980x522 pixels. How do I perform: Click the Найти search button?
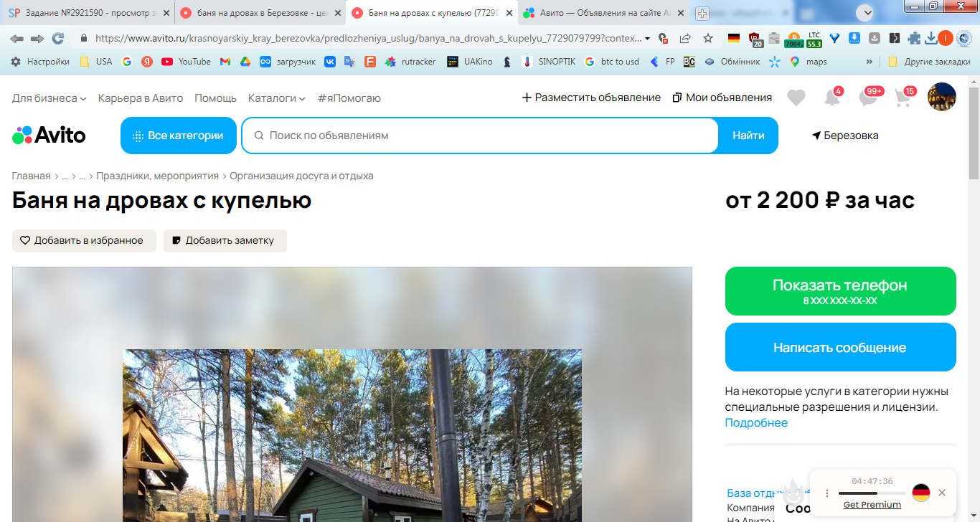748,136
